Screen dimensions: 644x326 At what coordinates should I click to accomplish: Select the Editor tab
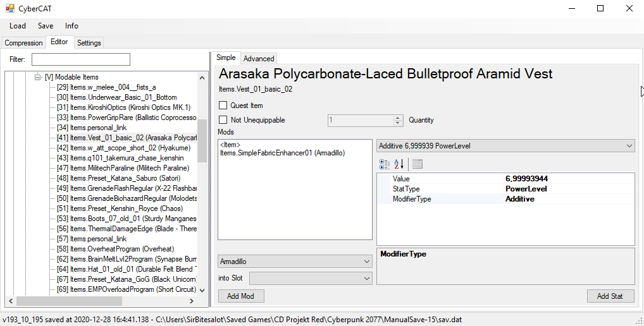click(x=59, y=42)
